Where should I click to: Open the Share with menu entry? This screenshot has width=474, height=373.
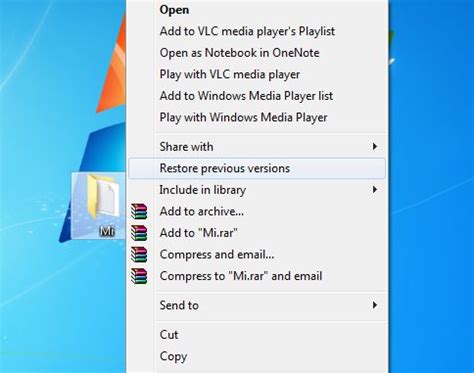(x=257, y=147)
